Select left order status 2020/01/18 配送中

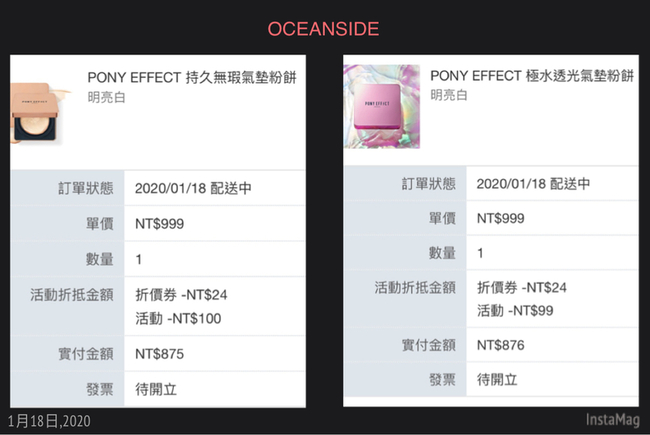[193, 188]
